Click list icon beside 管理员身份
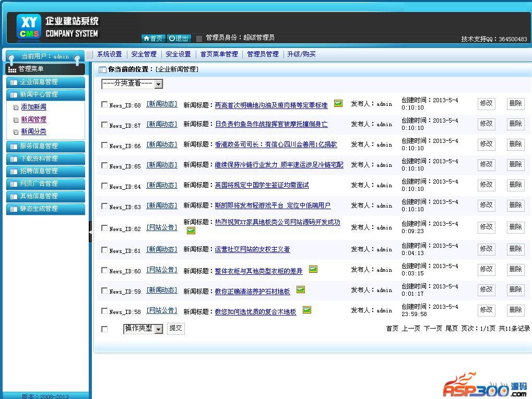This screenshot has height=399, width=532. coord(199,38)
